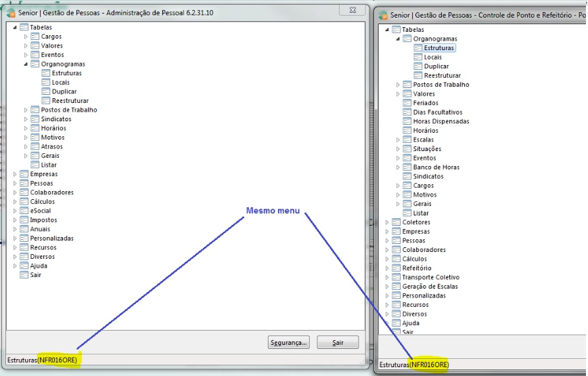Open the eSocial tree item

[x=40, y=211]
